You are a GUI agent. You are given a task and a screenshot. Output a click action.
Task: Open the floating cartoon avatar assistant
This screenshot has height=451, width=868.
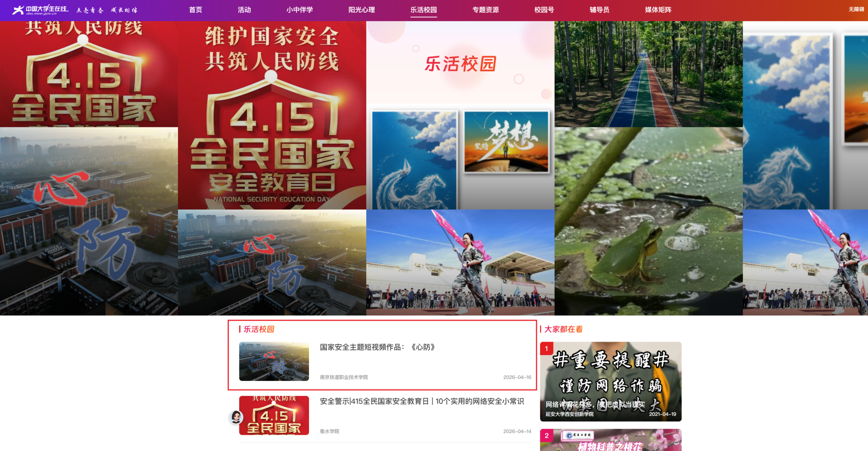pos(236,417)
